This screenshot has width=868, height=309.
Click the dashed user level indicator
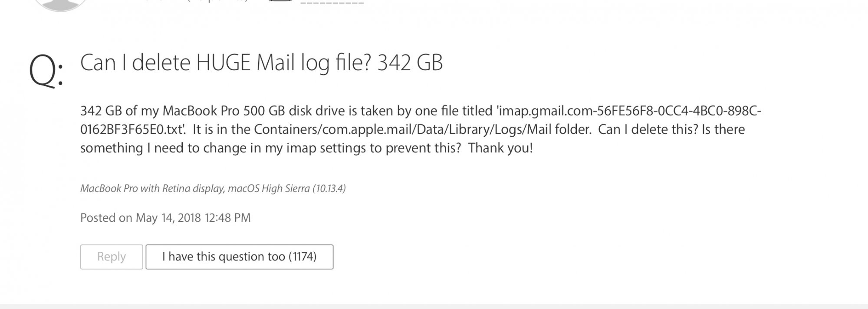[332, 3]
